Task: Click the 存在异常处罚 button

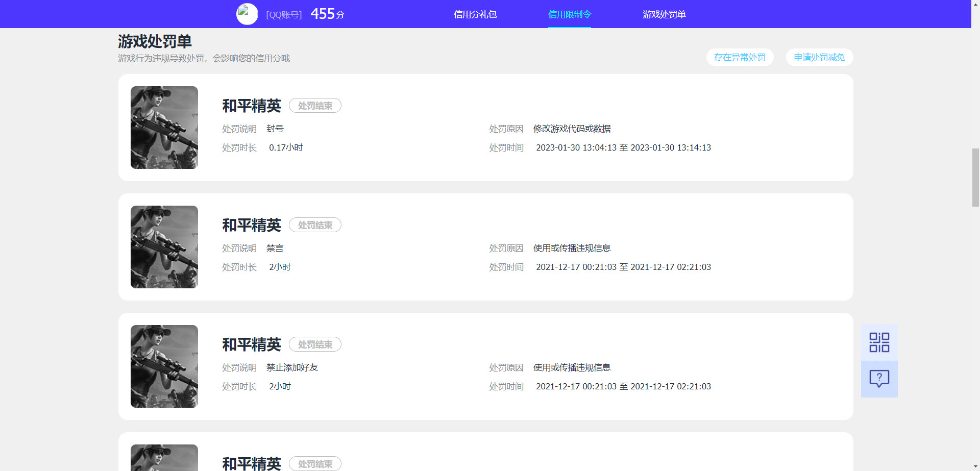Action: pos(740,57)
